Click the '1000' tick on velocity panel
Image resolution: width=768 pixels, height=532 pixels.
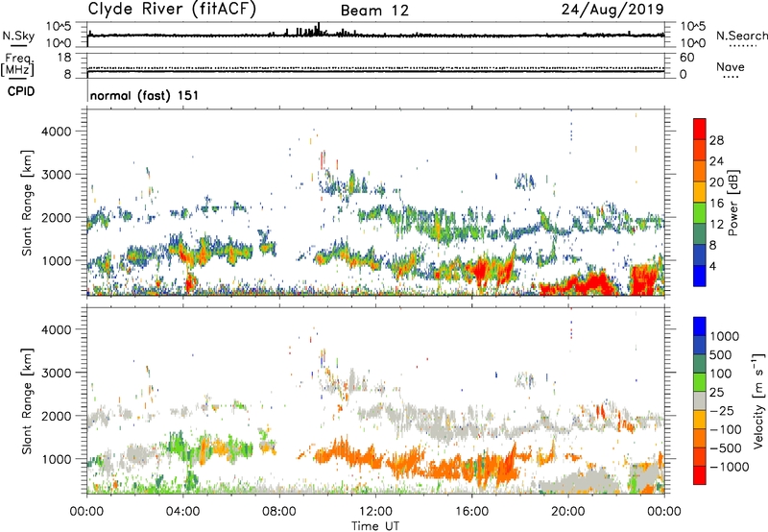click(57, 459)
